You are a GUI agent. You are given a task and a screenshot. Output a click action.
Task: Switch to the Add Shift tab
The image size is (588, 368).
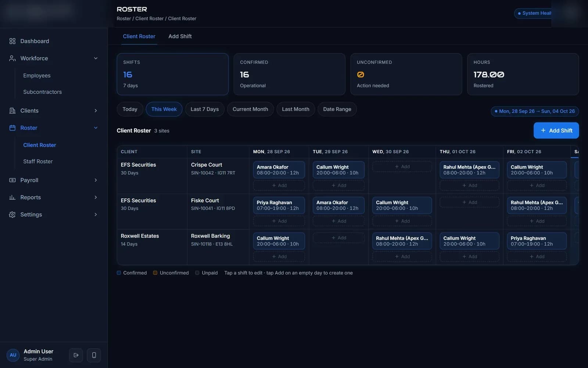[x=180, y=36]
